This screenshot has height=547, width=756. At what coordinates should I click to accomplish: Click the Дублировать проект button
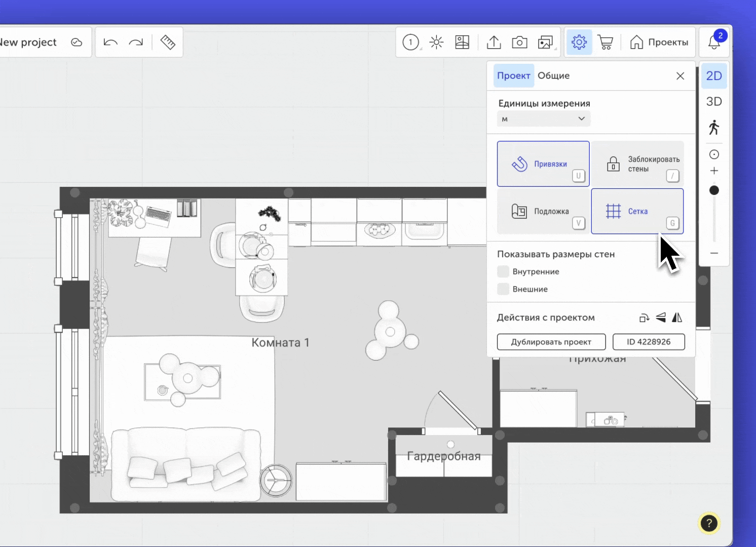[551, 342]
